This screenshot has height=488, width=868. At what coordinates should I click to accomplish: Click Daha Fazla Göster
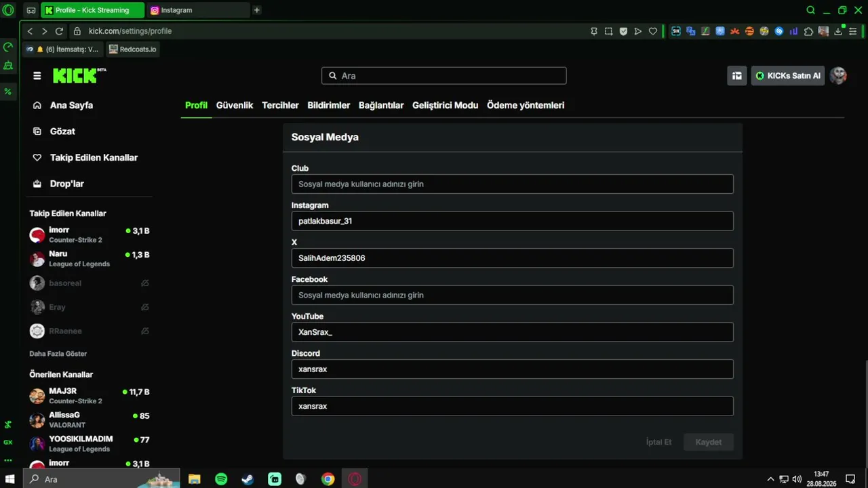pos(58,354)
